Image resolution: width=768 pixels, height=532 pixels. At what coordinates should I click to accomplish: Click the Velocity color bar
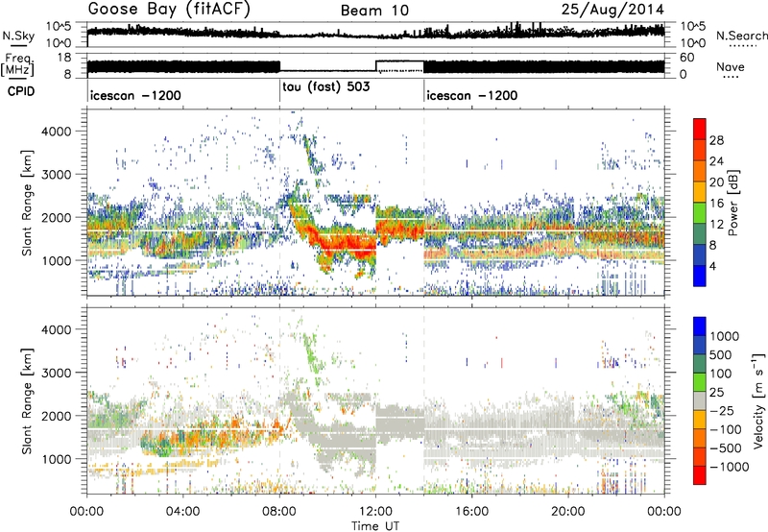700,400
